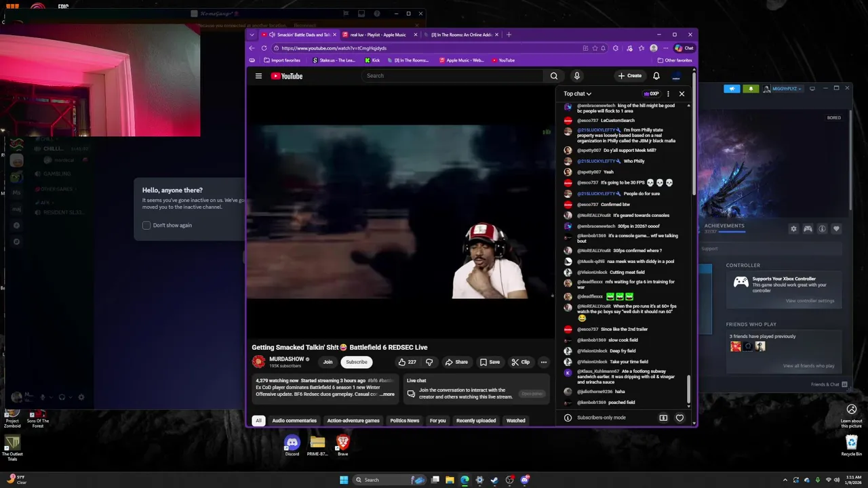Expand the Top chat dropdown
This screenshot has height=488, width=868.
[x=577, y=94]
